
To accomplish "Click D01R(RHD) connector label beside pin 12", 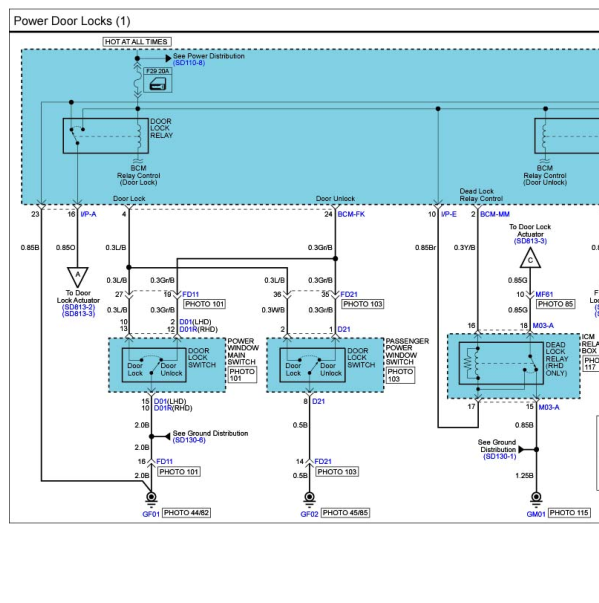I will pos(198,330).
